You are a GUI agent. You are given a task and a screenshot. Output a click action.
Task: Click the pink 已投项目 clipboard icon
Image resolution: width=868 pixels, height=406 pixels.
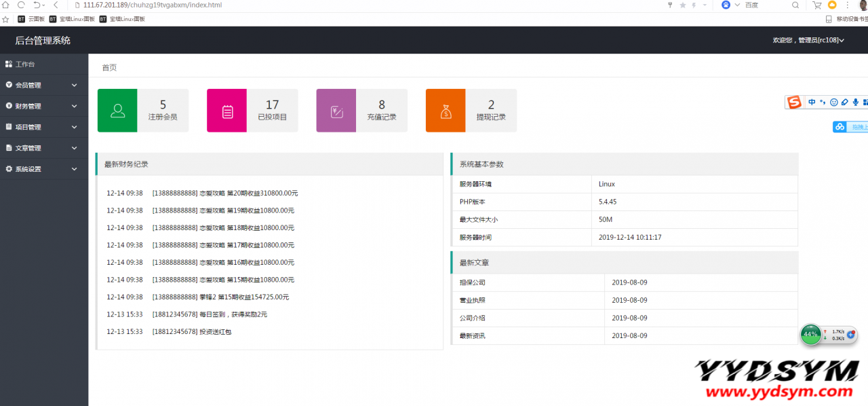pos(227,111)
